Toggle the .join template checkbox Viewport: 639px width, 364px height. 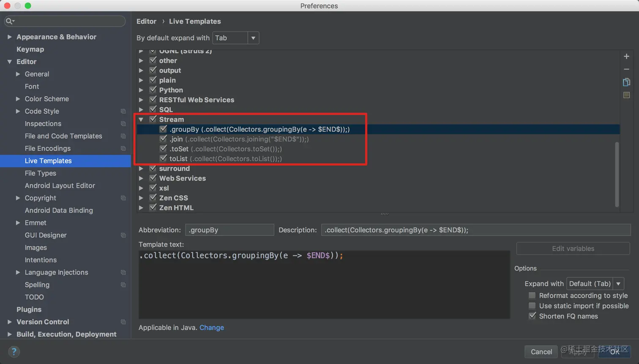pyautogui.click(x=163, y=139)
